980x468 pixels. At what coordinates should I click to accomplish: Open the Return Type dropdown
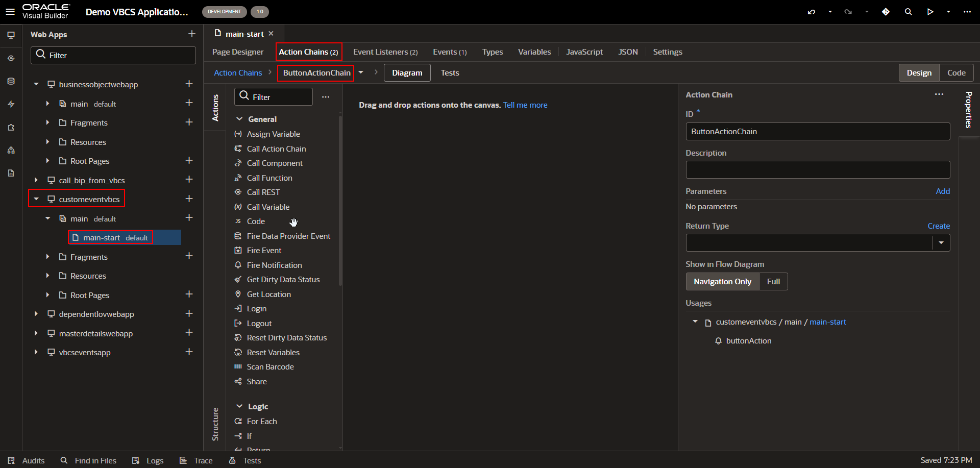pyautogui.click(x=941, y=243)
